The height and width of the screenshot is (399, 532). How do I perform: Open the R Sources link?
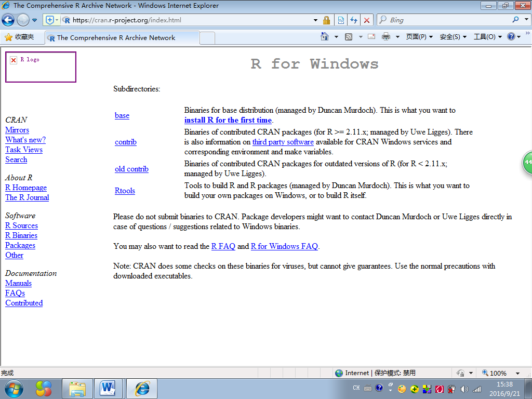21,225
